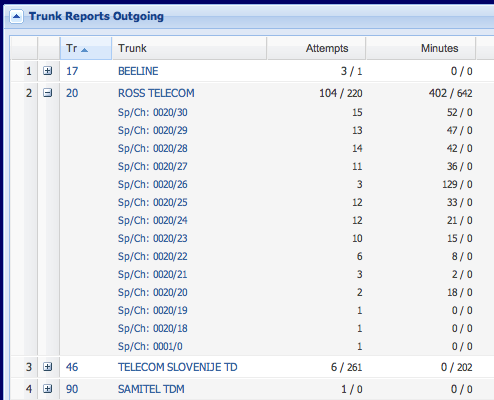Expand the BEELINE trunk row
494x400 pixels.
pos(48,71)
